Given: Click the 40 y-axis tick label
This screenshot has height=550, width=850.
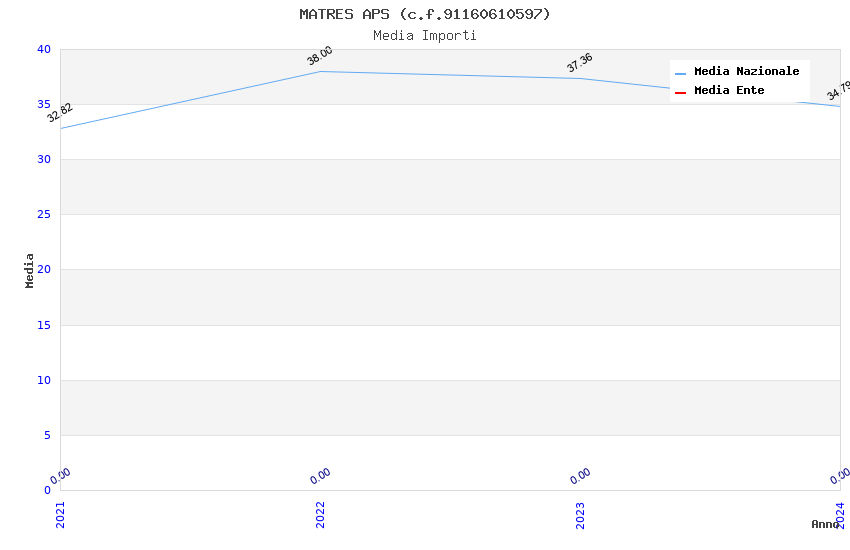Looking at the screenshot, I should tap(44, 49).
